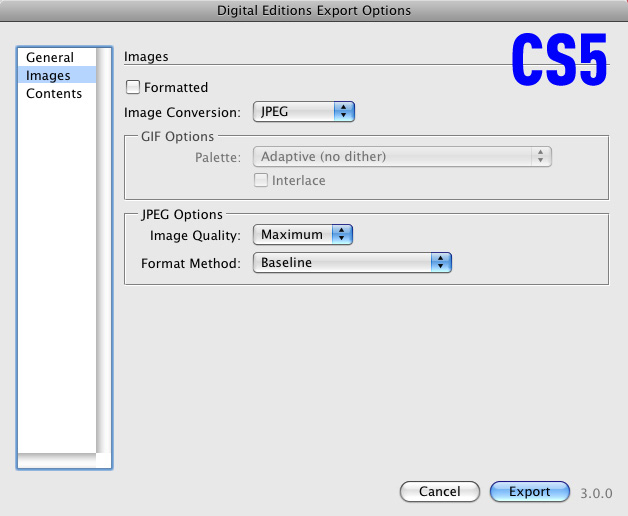628x516 pixels.
Task: Open the Palette Adaptive (no dither) dropdown
Action: click(402, 156)
